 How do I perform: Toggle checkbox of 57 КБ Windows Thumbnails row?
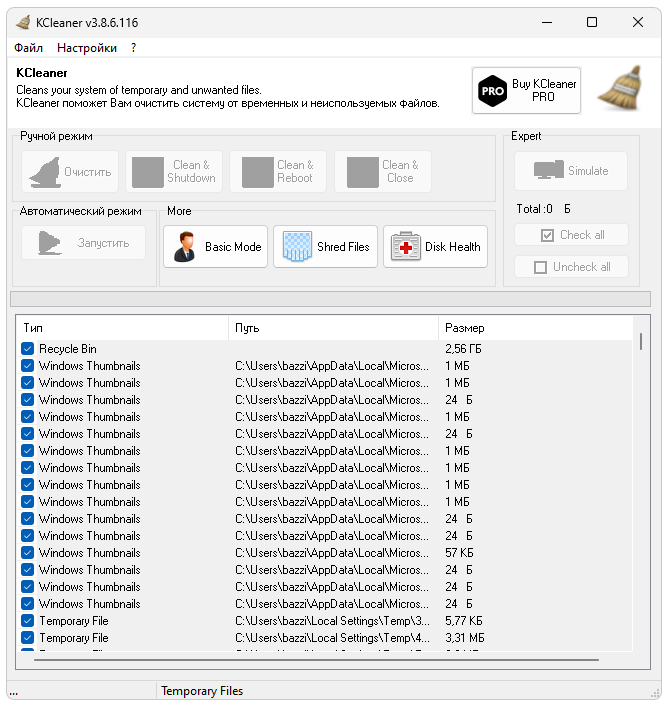(x=27, y=553)
